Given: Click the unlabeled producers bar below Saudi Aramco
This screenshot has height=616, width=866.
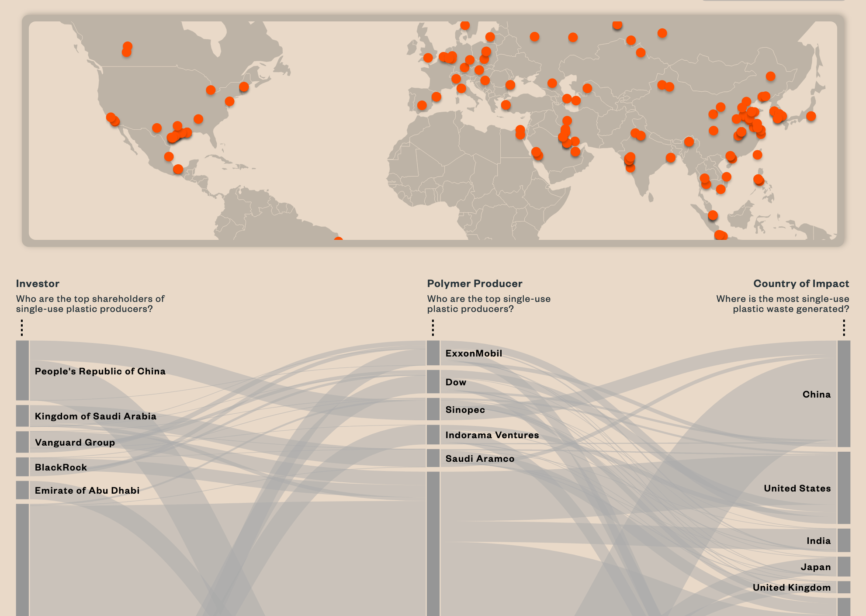Looking at the screenshot, I should 433,544.
